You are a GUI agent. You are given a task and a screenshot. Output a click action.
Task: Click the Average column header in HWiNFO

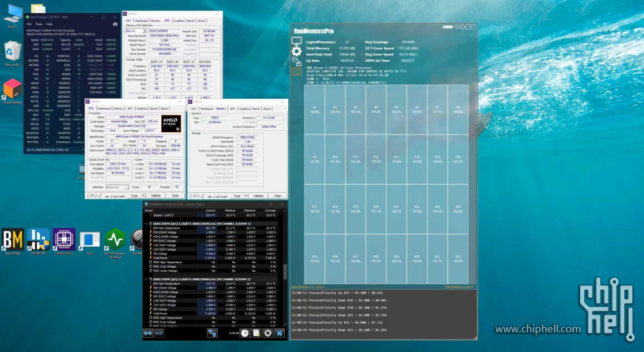pyautogui.click(x=270, y=211)
